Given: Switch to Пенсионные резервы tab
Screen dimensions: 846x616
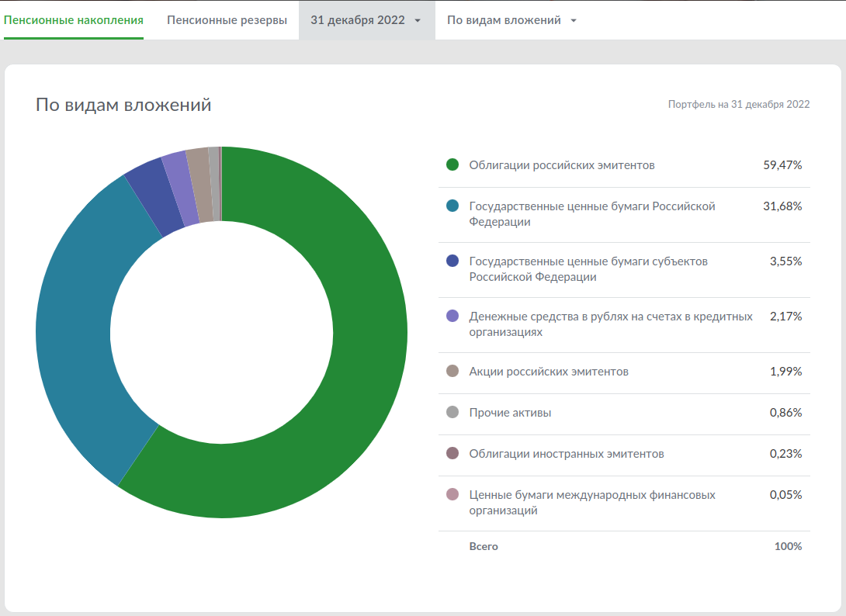Looking at the screenshot, I should pyautogui.click(x=227, y=20).
